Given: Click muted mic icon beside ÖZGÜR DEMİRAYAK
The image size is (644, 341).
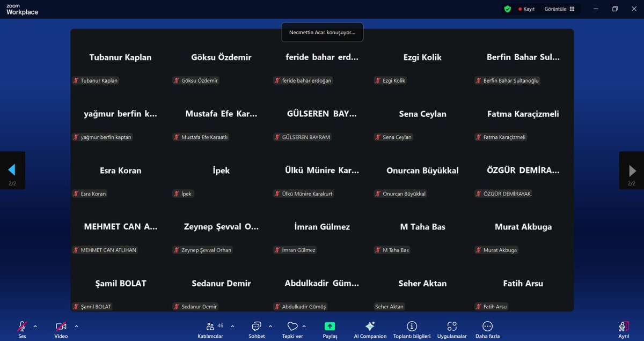Looking at the screenshot, I should [x=479, y=194].
